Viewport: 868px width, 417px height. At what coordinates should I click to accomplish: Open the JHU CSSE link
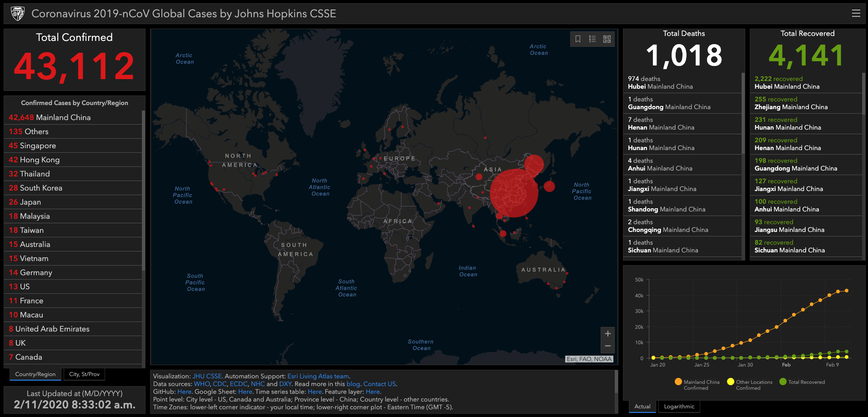coord(207,376)
